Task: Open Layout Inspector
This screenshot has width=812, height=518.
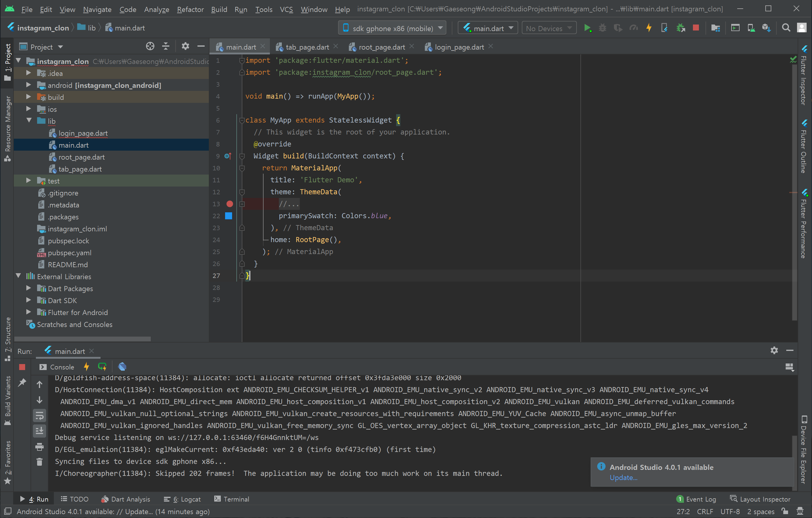Action: (x=760, y=499)
